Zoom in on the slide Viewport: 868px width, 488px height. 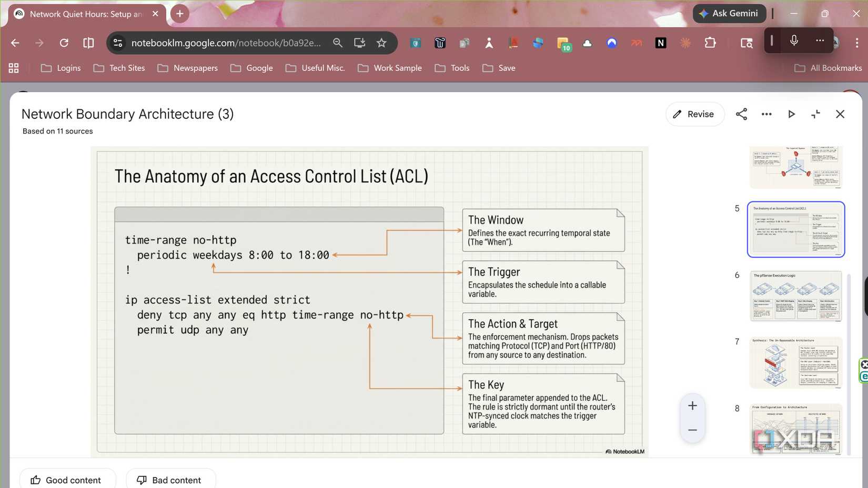click(692, 405)
